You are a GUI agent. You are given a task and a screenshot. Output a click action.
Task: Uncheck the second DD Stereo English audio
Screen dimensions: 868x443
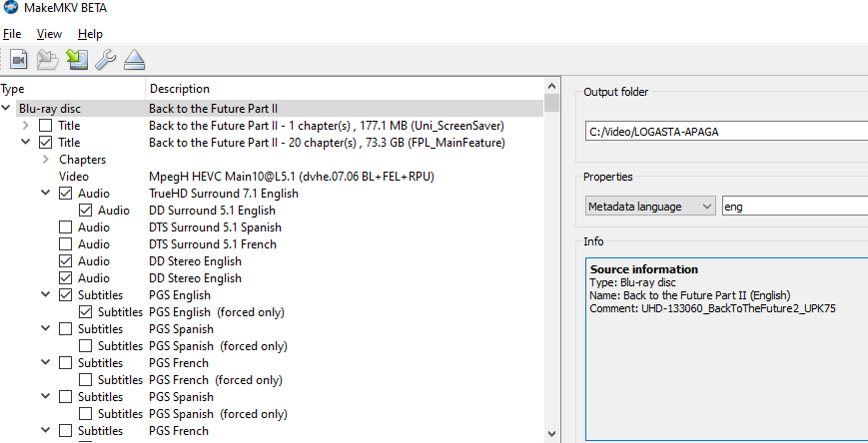coord(65,278)
